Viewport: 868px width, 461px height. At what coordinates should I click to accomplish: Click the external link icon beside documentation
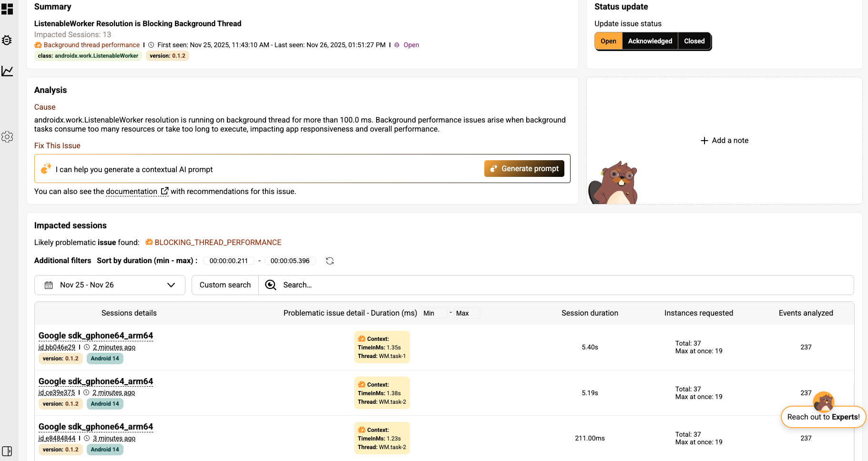[x=164, y=191]
